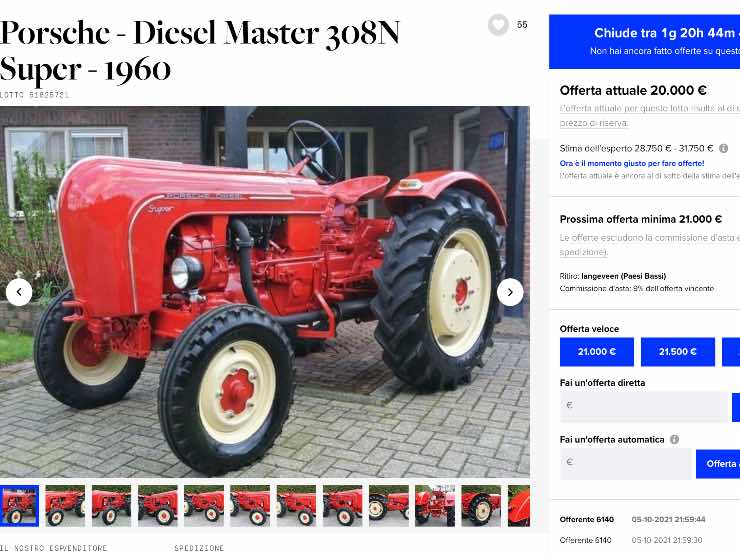Screen dimensions: 740x556
Task: Click the main tractor photo
Action: pos(265,292)
